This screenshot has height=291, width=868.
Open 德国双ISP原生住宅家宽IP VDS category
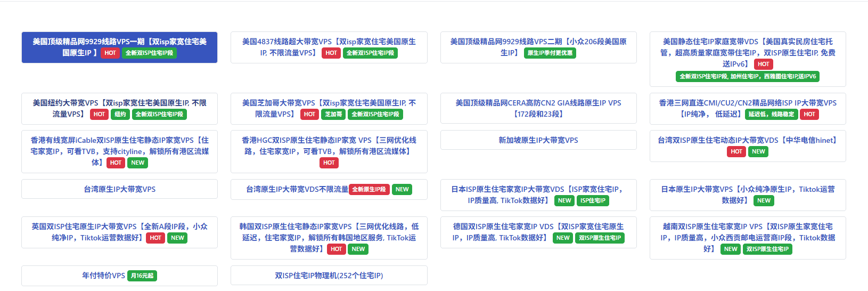click(538, 232)
